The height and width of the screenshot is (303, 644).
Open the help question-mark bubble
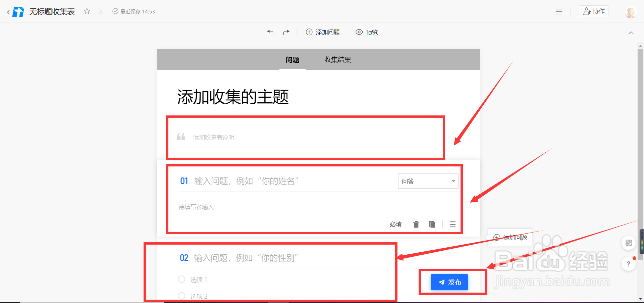[629, 264]
